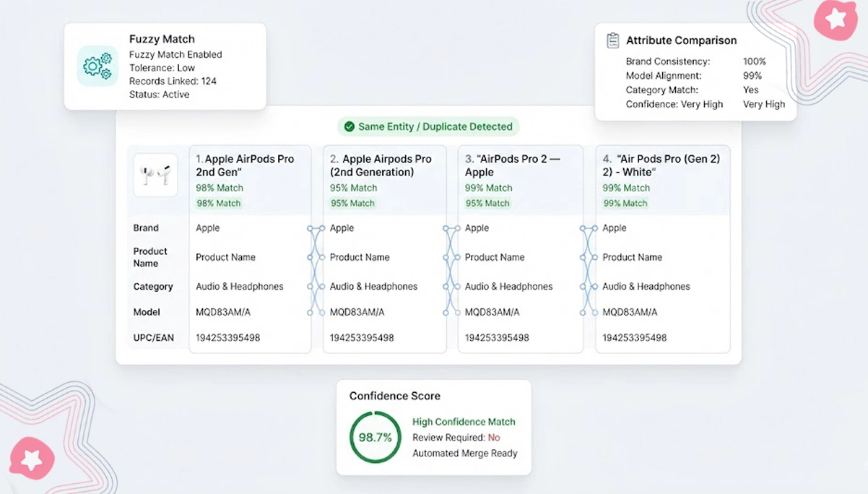Open the Confidence Score heading
This screenshot has width=868, height=494.
coord(395,396)
